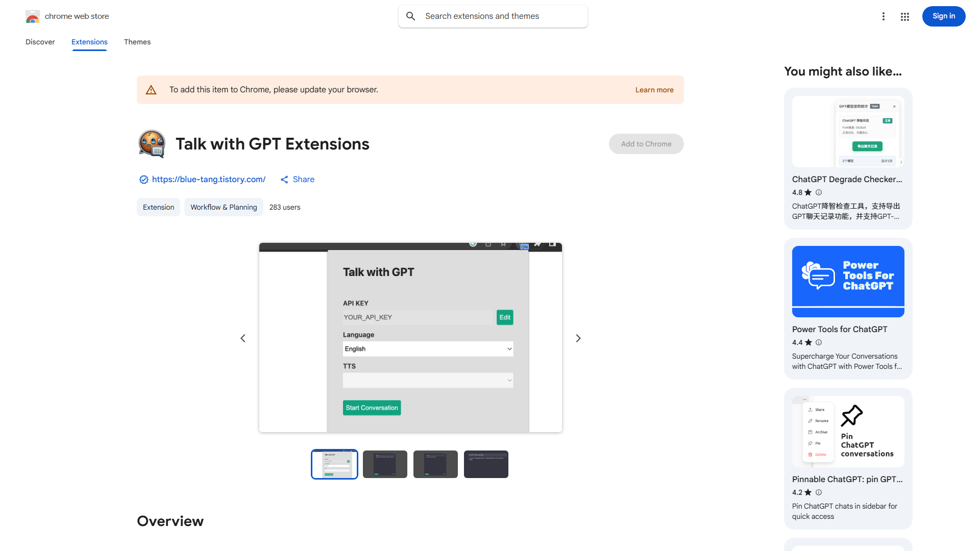Click info icon beside 4.8 rating

click(x=819, y=192)
